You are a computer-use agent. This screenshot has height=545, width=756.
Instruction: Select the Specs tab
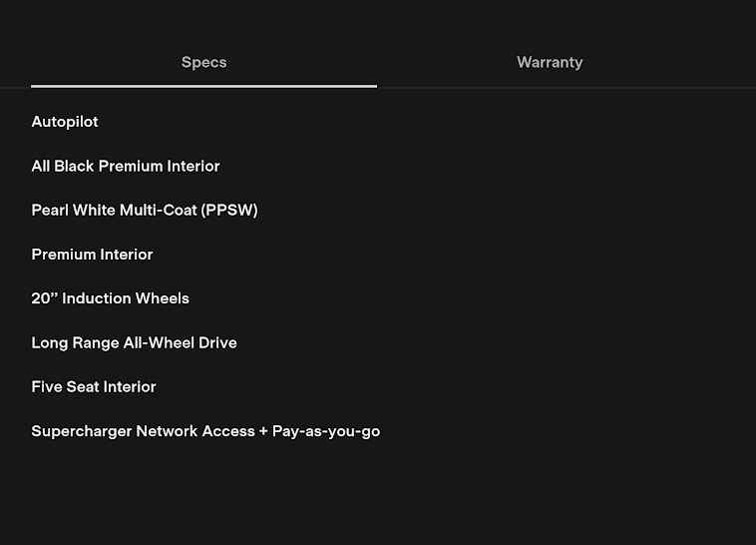click(x=203, y=62)
